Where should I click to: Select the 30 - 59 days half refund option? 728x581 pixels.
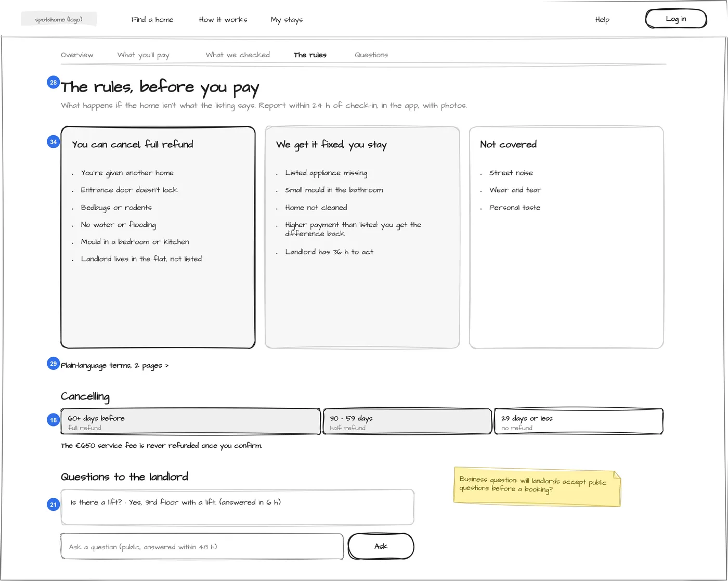point(407,421)
